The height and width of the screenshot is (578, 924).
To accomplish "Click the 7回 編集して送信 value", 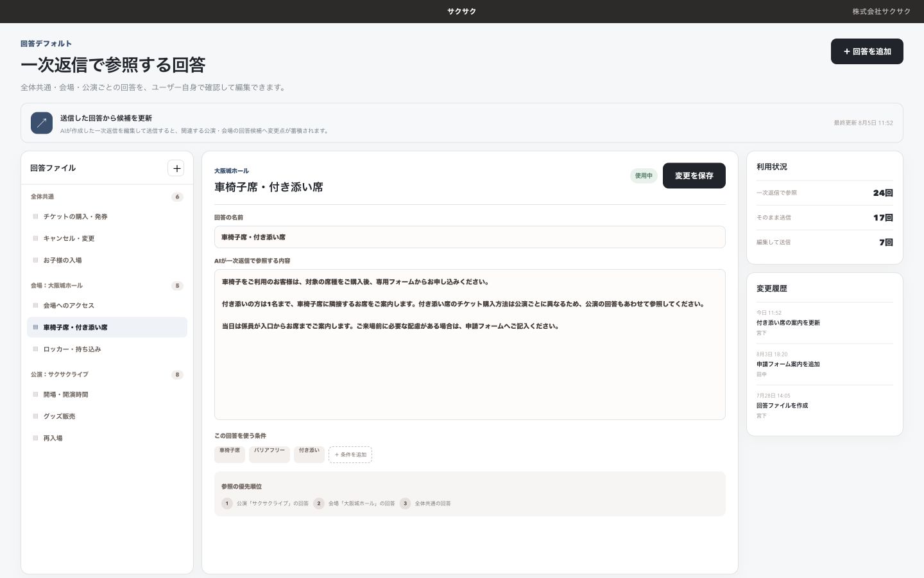I will click(886, 242).
